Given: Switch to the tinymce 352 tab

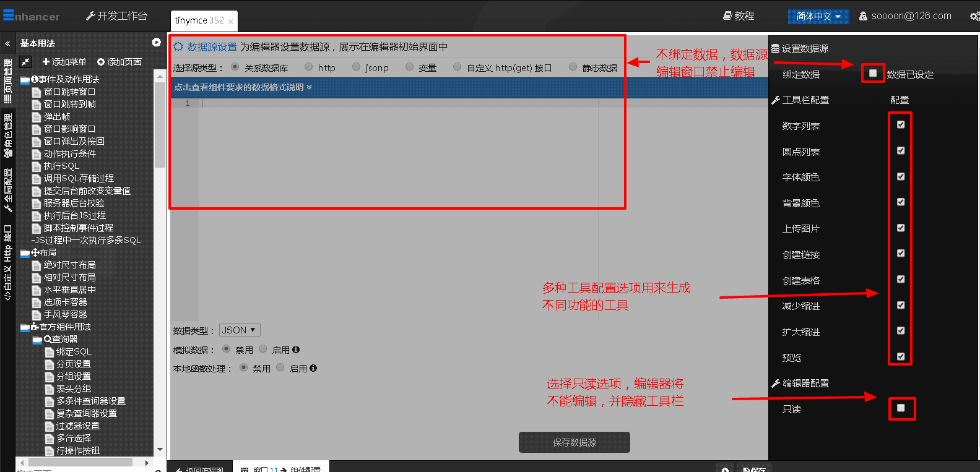Looking at the screenshot, I should point(199,20).
